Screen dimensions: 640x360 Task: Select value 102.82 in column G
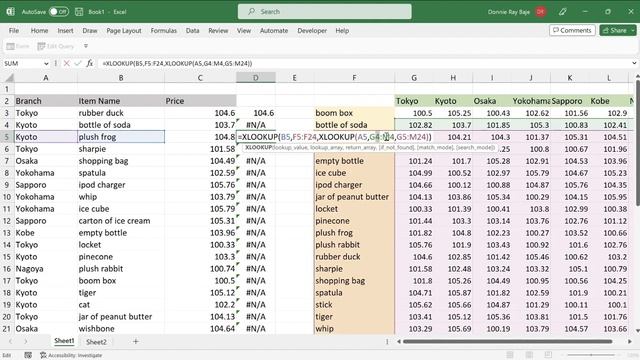(414, 125)
